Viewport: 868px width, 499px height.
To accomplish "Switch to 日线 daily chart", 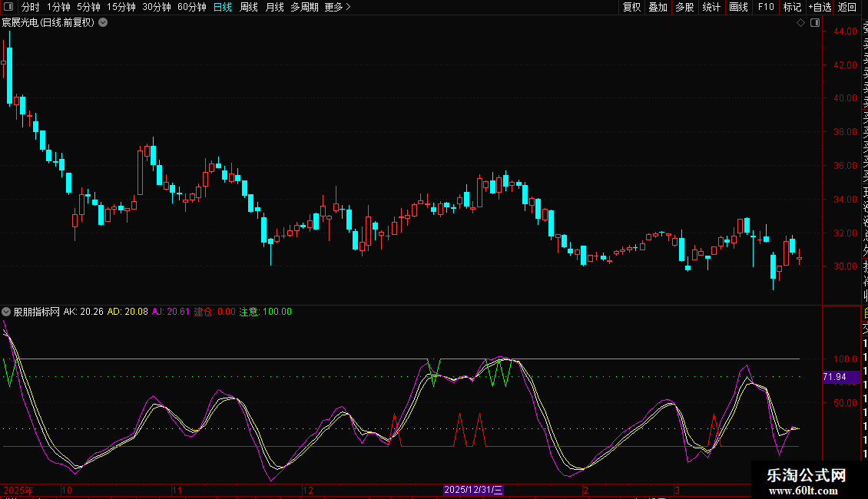I will [223, 7].
